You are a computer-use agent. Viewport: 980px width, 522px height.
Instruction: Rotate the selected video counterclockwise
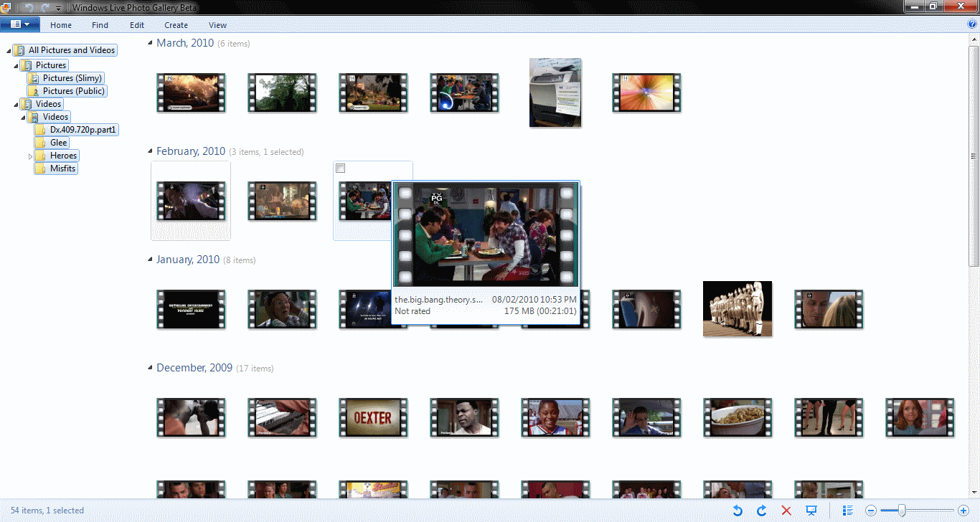[x=738, y=510]
